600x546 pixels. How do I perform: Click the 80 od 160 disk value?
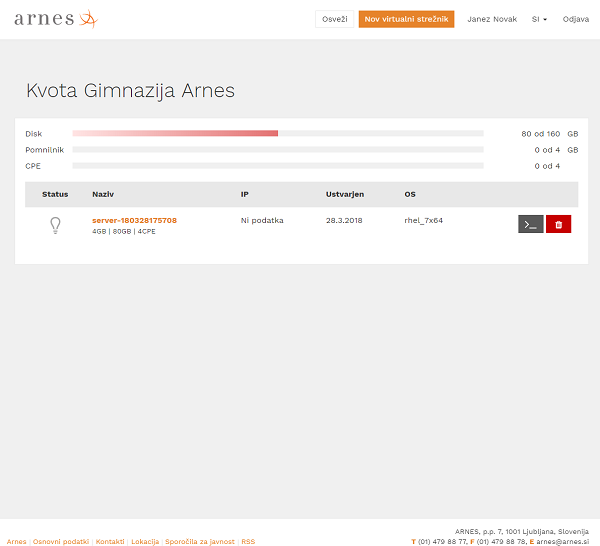coord(540,134)
